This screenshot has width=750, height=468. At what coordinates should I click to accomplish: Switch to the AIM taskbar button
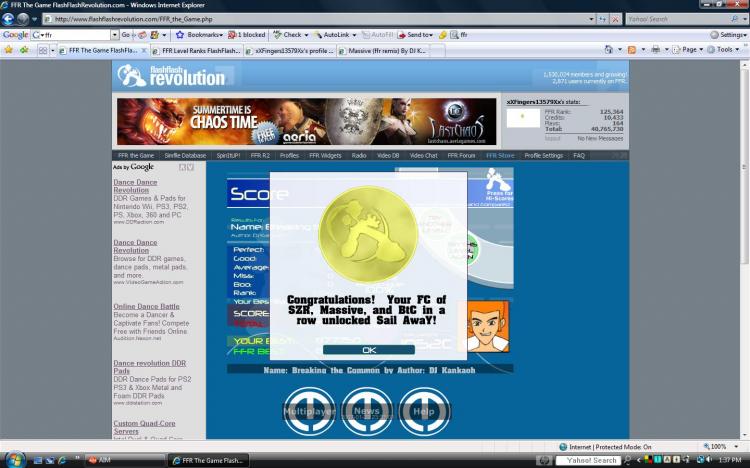coord(125,460)
